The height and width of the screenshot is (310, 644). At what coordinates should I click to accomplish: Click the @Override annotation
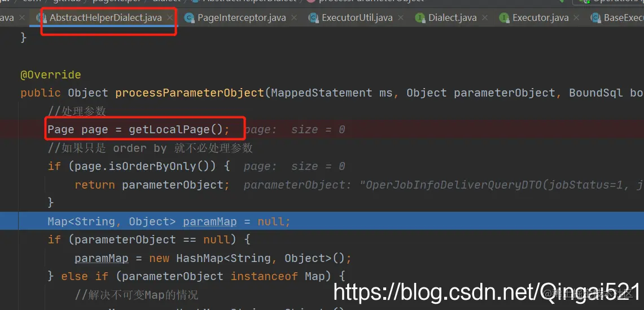pyautogui.click(x=51, y=75)
